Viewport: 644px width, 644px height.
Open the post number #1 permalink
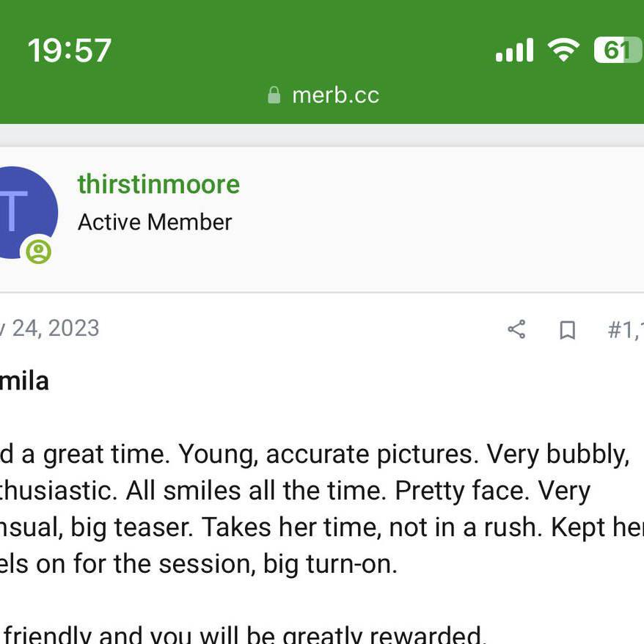[x=626, y=330]
